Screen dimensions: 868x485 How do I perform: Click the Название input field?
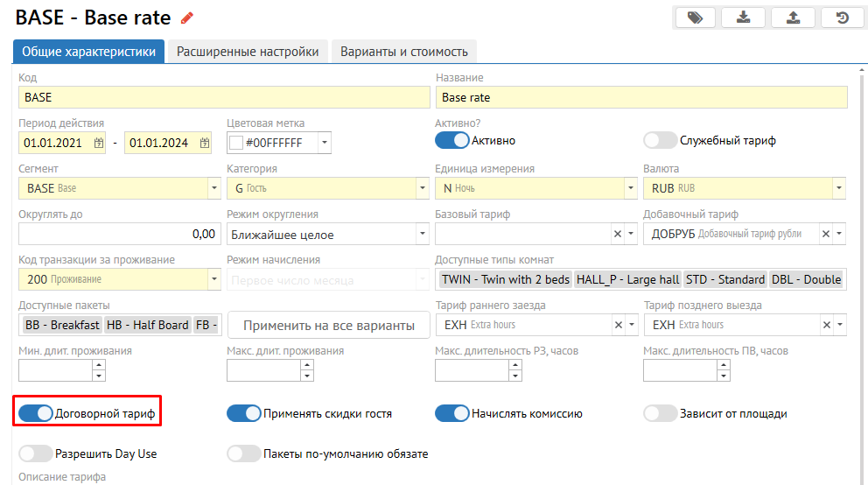point(641,97)
